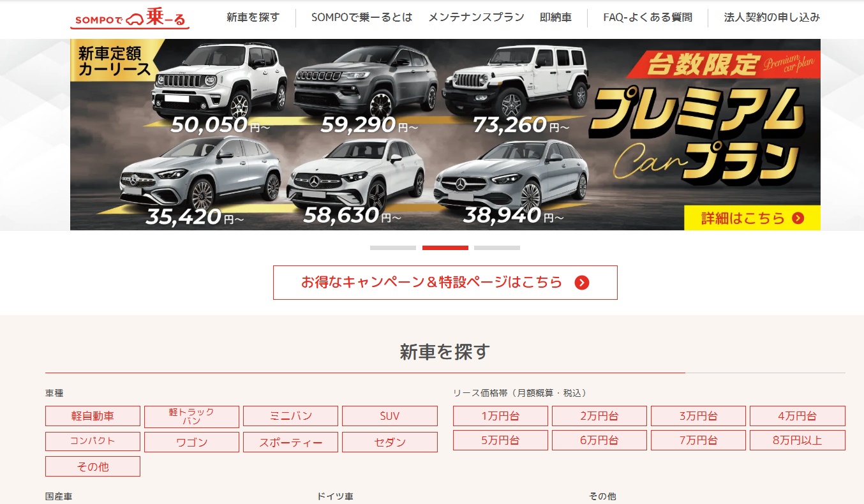Filter by 軽トラック バン type
The image size is (864, 504).
[191, 417]
